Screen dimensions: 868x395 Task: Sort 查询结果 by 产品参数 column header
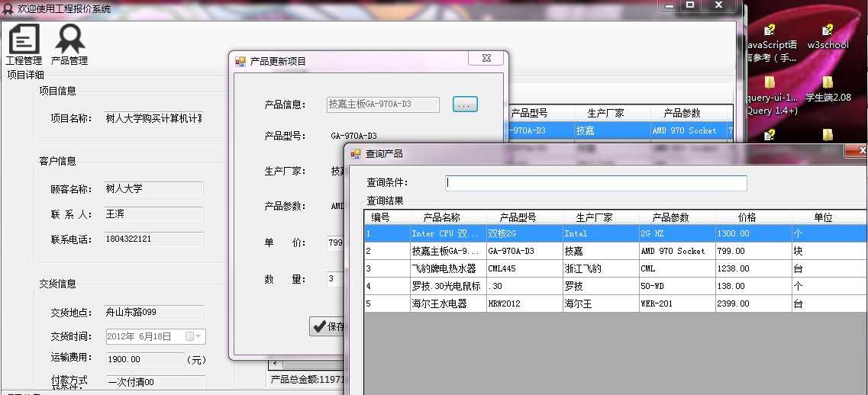click(678, 217)
